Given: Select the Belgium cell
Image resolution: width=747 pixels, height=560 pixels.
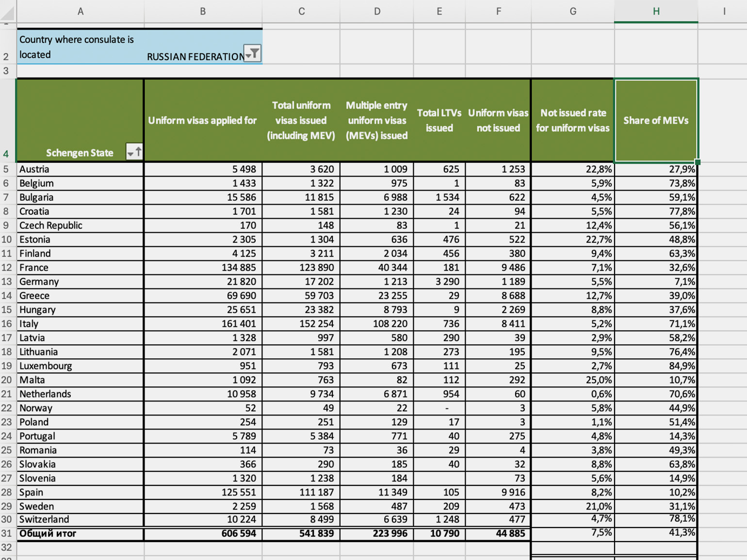Looking at the screenshot, I should 81,183.
